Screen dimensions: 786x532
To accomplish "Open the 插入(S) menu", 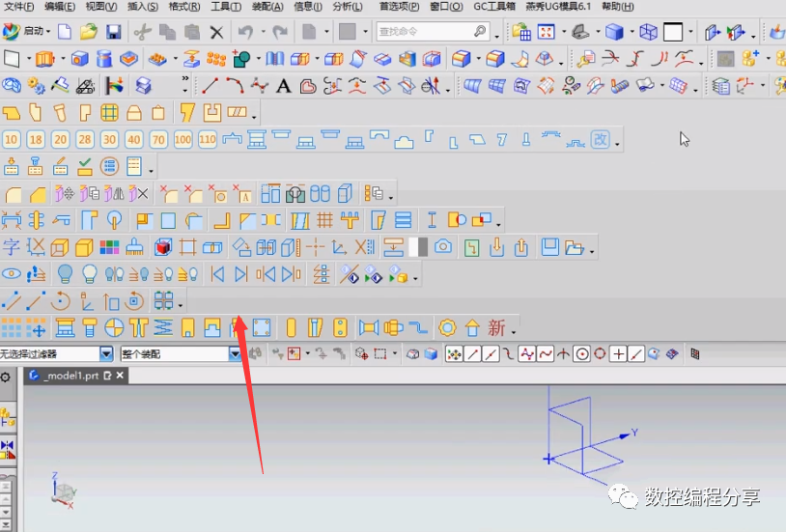I will pyautogui.click(x=143, y=7).
